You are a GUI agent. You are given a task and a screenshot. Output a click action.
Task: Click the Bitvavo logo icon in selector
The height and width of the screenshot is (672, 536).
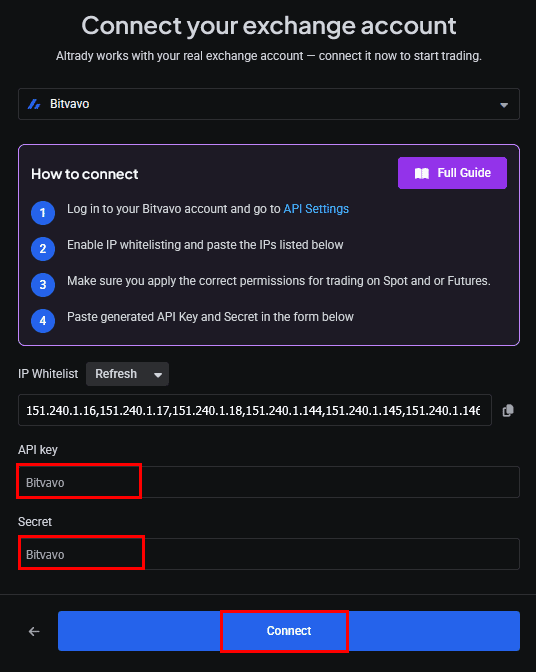34,104
